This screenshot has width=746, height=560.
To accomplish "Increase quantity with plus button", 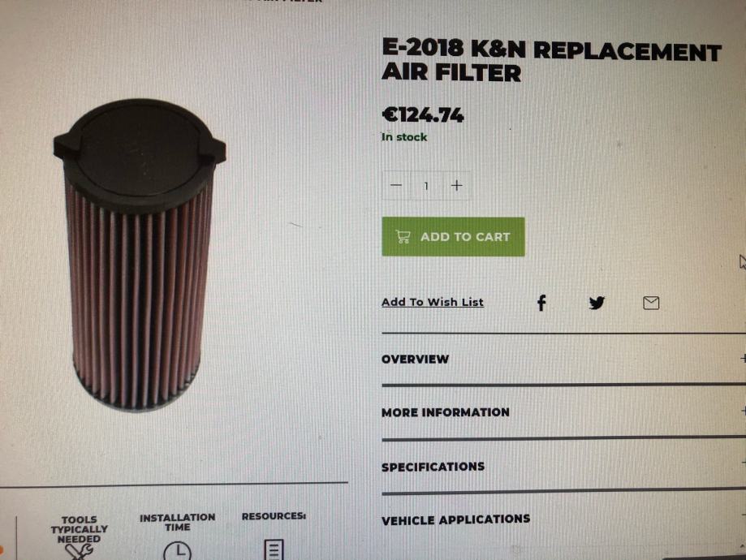I will [457, 185].
